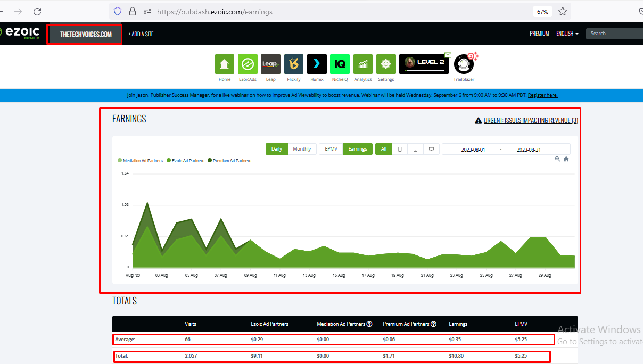Screen dimensions: 643x364
Task: Open the Urgent Issues Impacting Revenue link
Action: coord(531,121)
